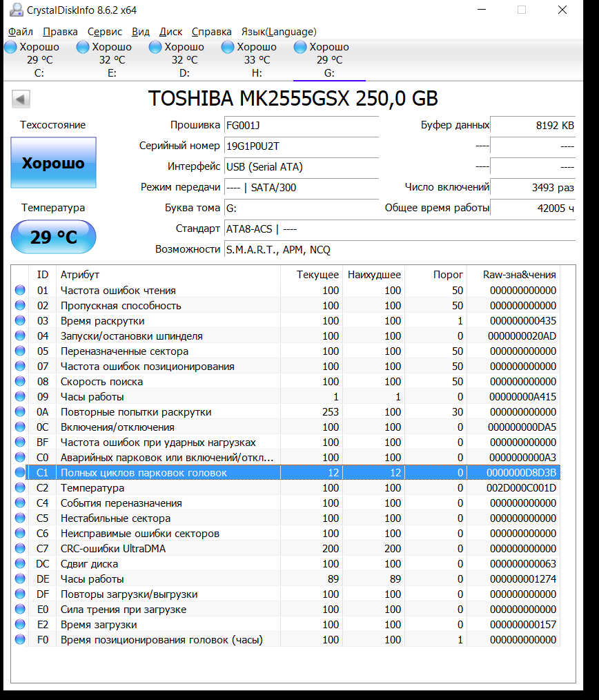
Task: Open the Язык(Language) menu
Action: pos(279,32)
